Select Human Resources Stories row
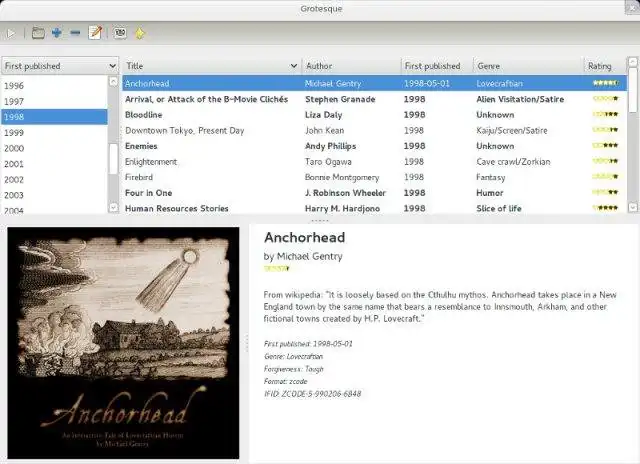The width and height of the screenshot is (640, 464). click(374, 208)
